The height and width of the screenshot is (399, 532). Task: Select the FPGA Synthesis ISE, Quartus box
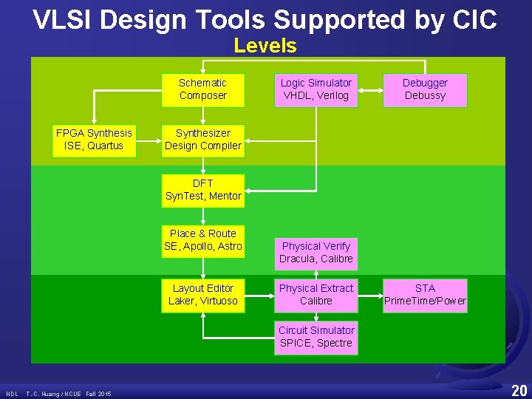(x=94, y=141)
